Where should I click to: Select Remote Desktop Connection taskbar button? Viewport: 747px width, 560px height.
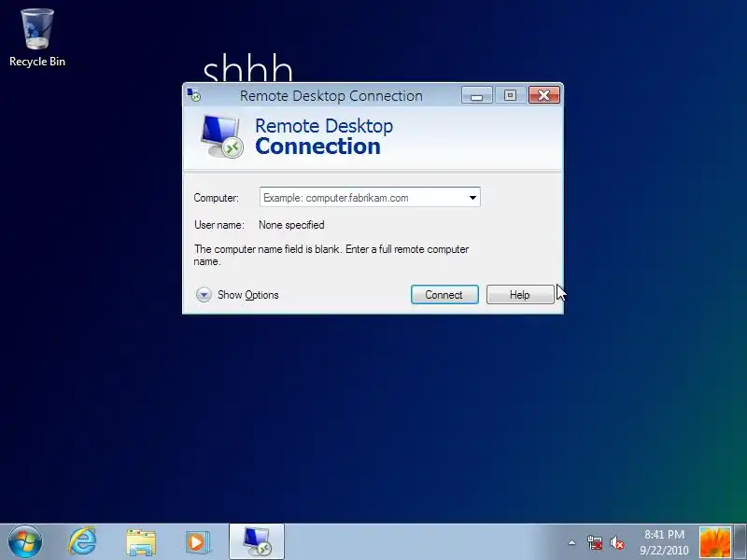pyautogui.click(x=257, y=541)
